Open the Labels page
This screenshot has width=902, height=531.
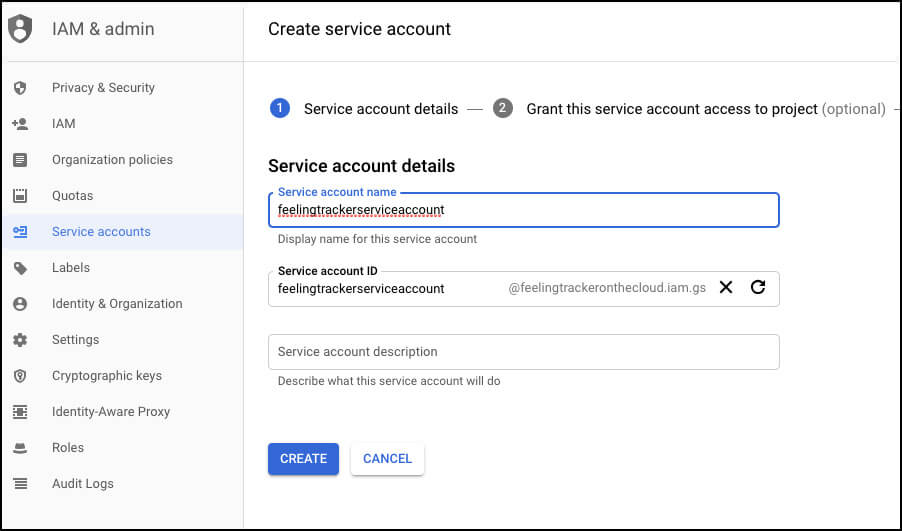(x=71, y=268)
